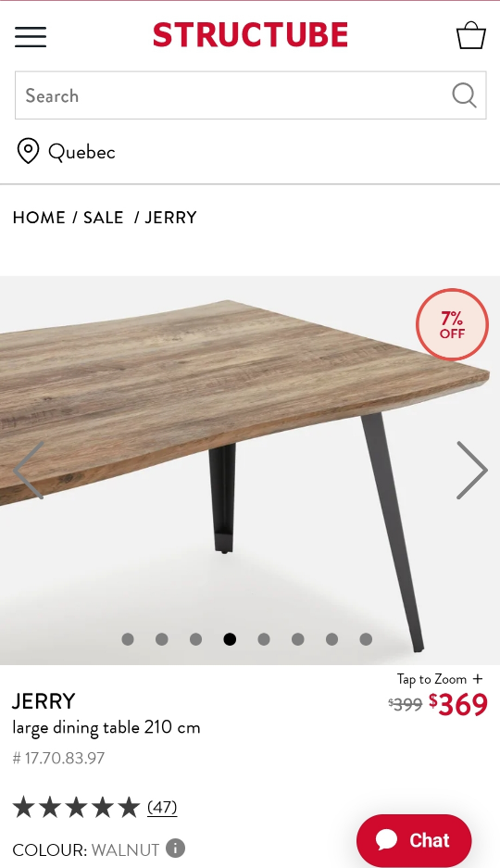The width and height of the screenshot is (500, 868).
Task: Go to SALE breadcrumb link
Action: [x=104, y=218]
